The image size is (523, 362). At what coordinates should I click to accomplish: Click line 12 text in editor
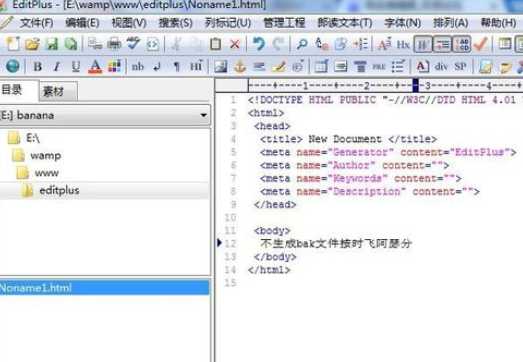coord(336,244)
